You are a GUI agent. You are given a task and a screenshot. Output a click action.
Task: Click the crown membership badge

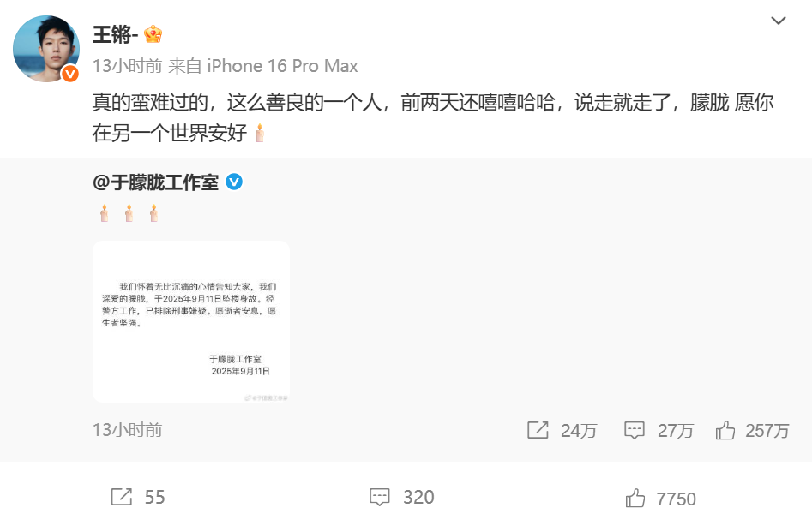tap(153, 34)
